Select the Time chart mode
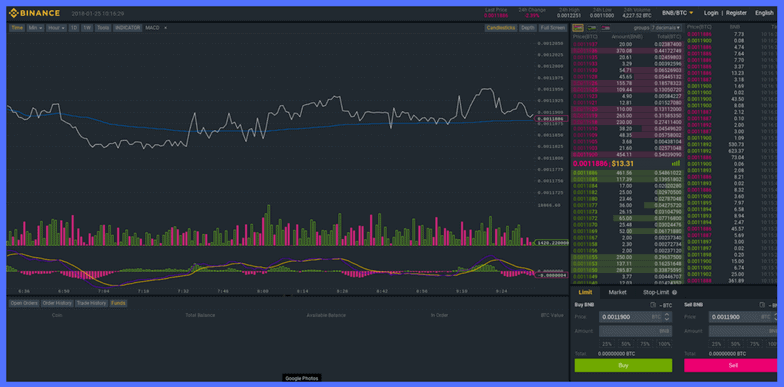 (17, 28)
